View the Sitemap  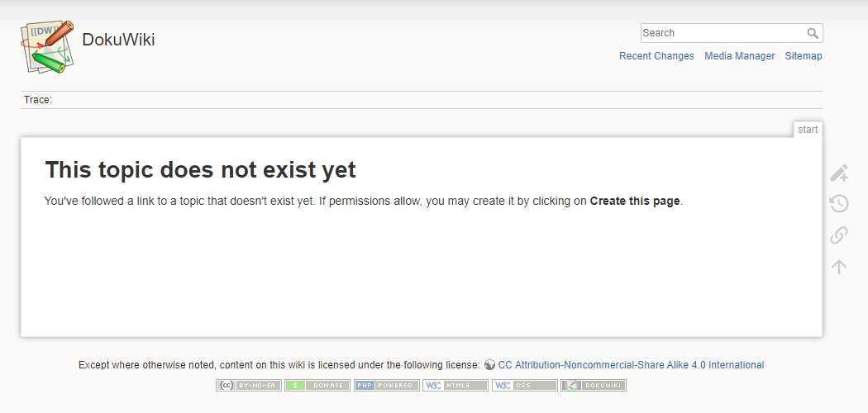pyautogui.click(x=804, y=56)
